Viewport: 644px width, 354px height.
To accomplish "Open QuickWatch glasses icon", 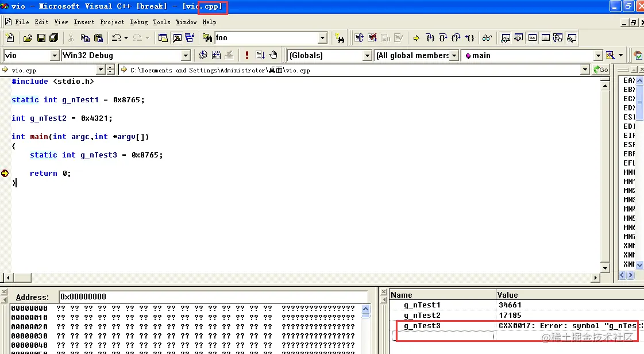I will pyautogui.click(x=487, y=38).
